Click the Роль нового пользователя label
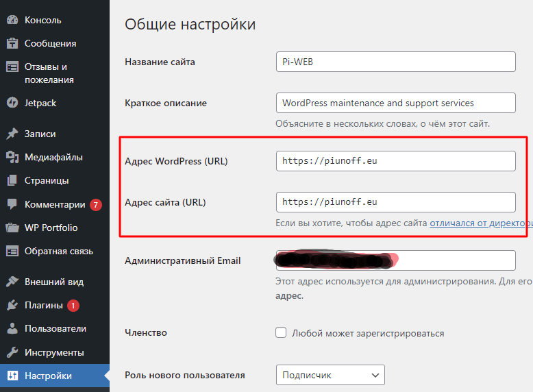Image resolution: width=533 pixels, height=392 pixels. click(184, 375)
